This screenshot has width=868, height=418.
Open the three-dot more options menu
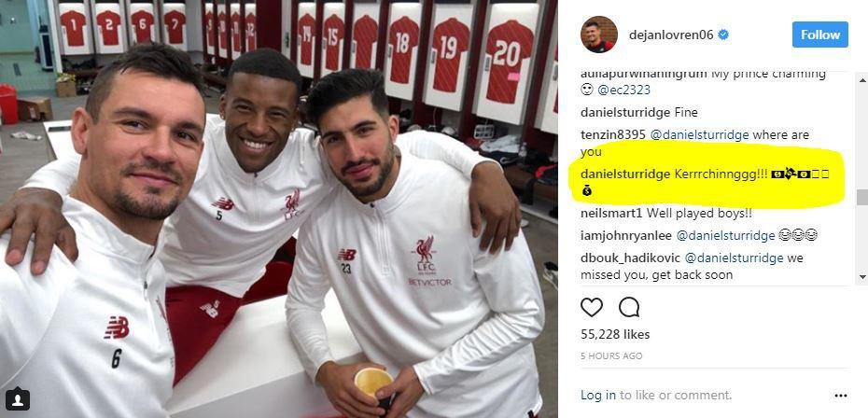[x=840, y=396]
